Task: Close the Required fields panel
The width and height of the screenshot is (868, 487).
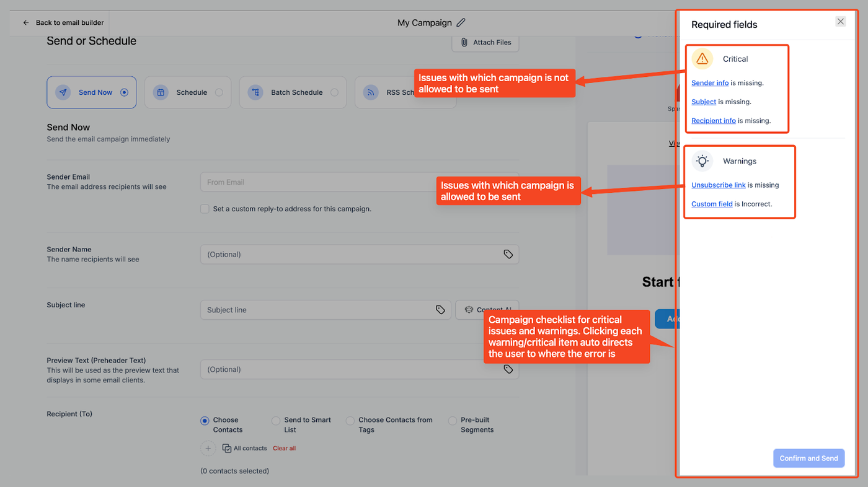Action: 840,22
